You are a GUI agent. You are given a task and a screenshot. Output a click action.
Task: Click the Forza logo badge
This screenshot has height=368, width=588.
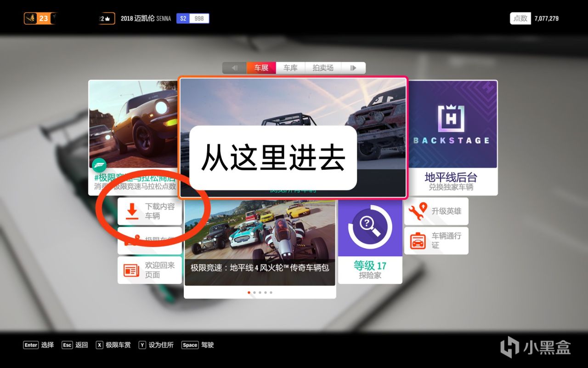pos(99,165)
